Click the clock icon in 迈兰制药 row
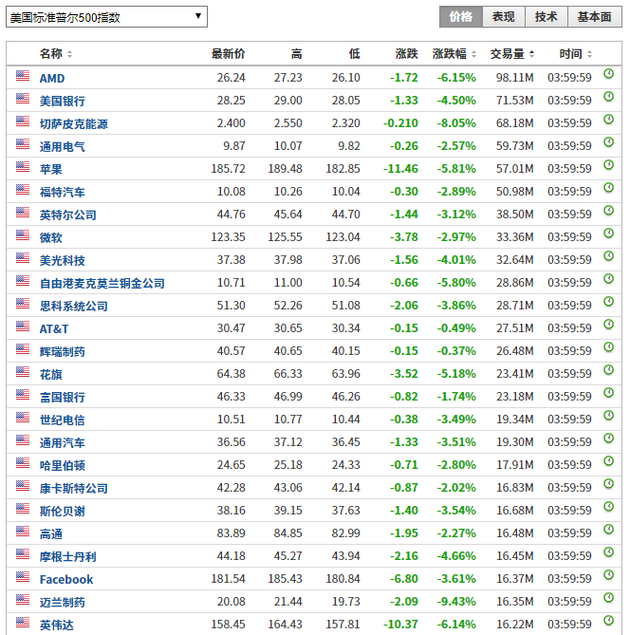Screen dimensions: 630x635 (x=609, y=598)
